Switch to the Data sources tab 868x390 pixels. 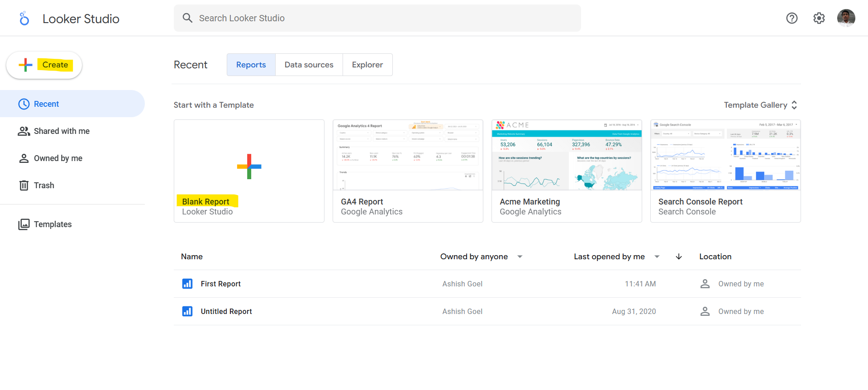click(309, 65)
